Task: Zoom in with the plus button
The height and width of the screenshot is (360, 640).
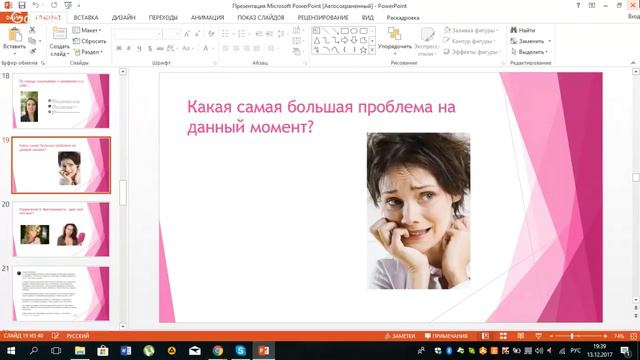Action: tap(605, 336)
